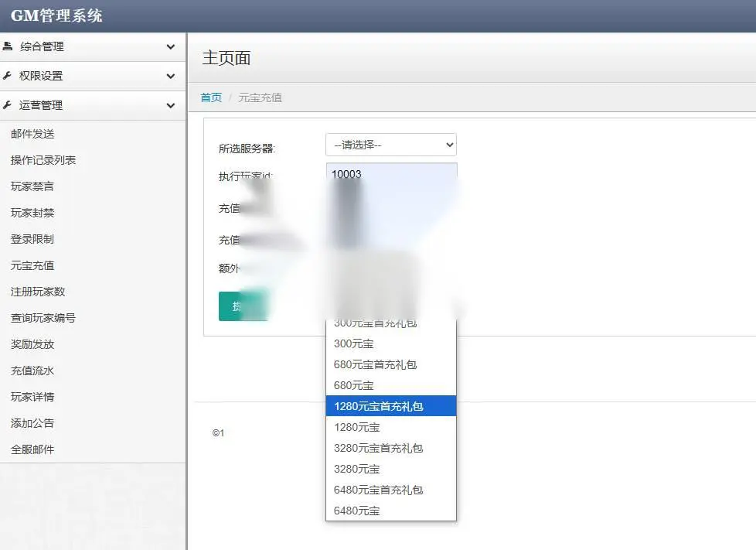Select 680元宝 option in list
The height and width of the screenshot is (550, 756).
[391, 385]
